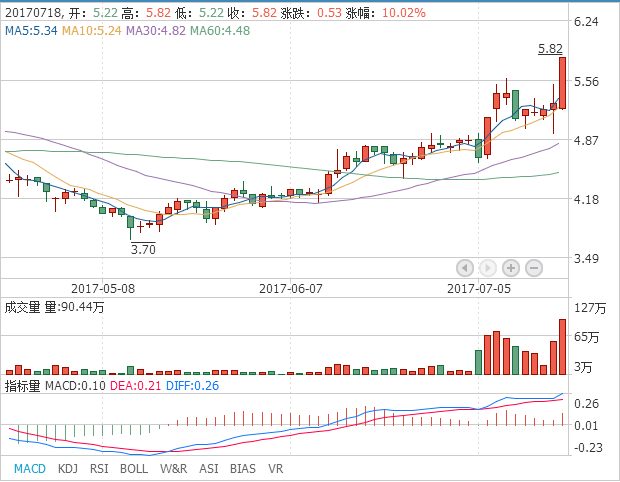Click the 2017-07-05 date axis label
620x482 pixels.
[479, 289]
